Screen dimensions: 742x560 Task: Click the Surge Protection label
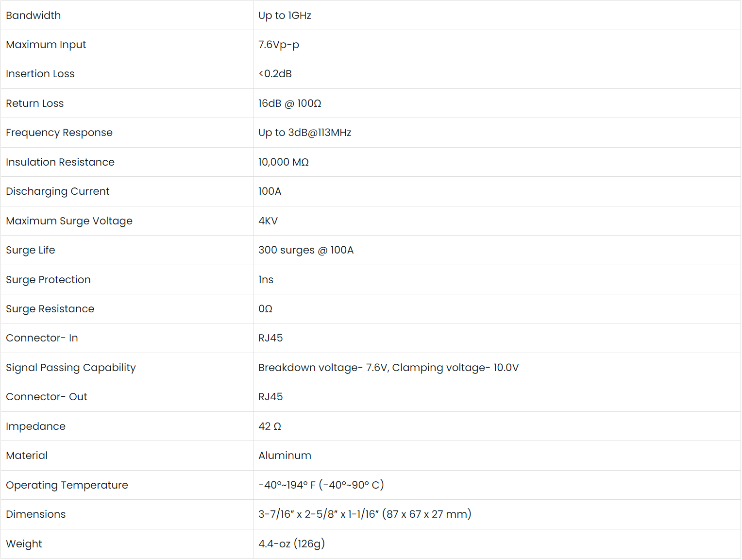tap(48, 280)
